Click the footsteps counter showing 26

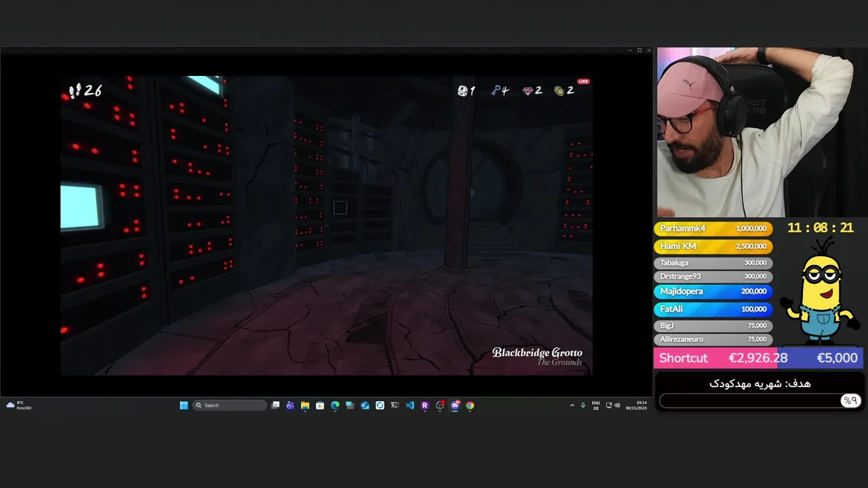coord(85,91)
